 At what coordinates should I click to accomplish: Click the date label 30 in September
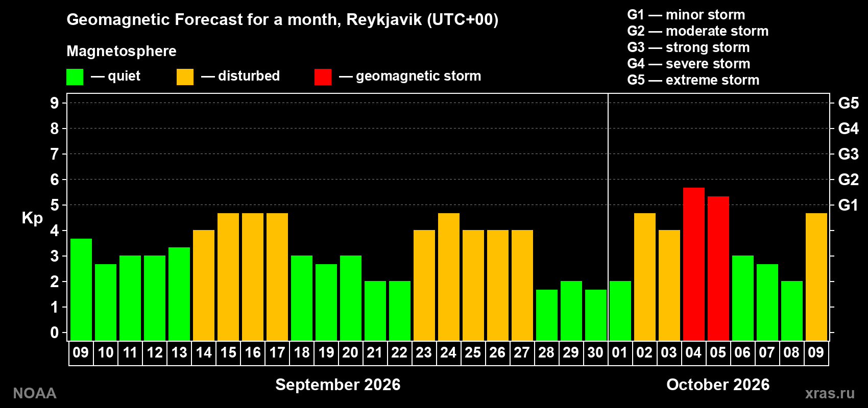(595, 353)
